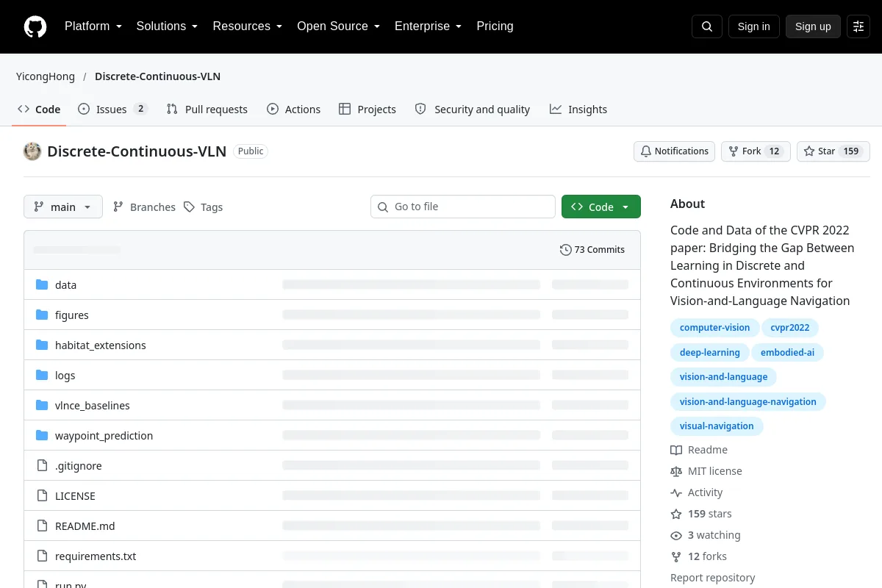Select the deep-learning topic tag
Screen dimensions: 882x588
pyautogui.click(x=709, y=353)
